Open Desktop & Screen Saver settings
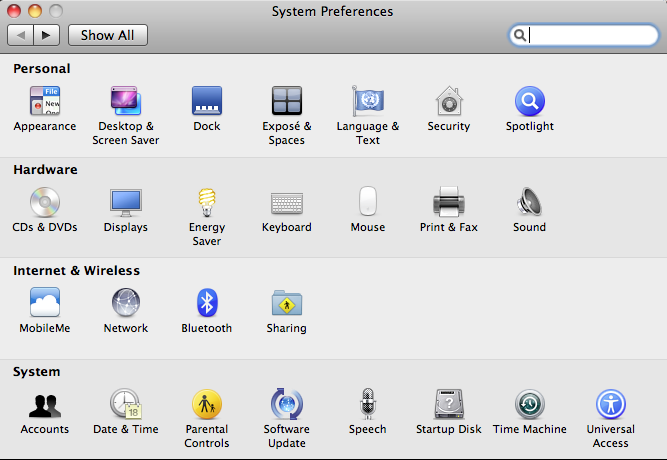Image resolution: width=667 pixels, height=460 pixels. (x=126, y=102)
